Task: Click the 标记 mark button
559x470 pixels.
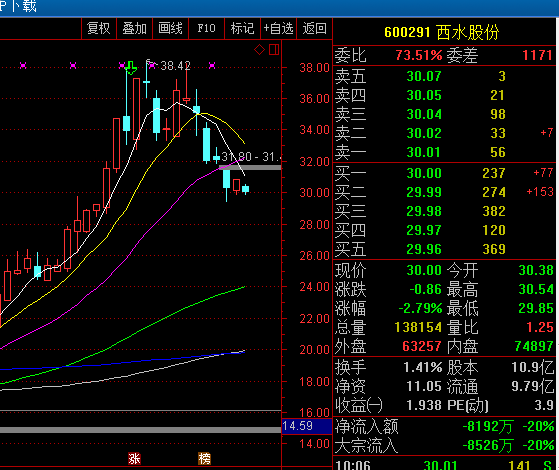Action: point(242,28)
